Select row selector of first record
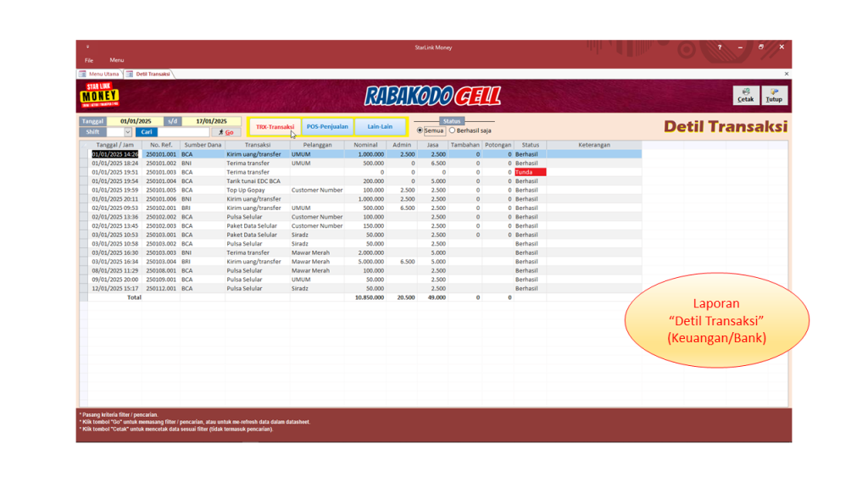 pos(84,154)
